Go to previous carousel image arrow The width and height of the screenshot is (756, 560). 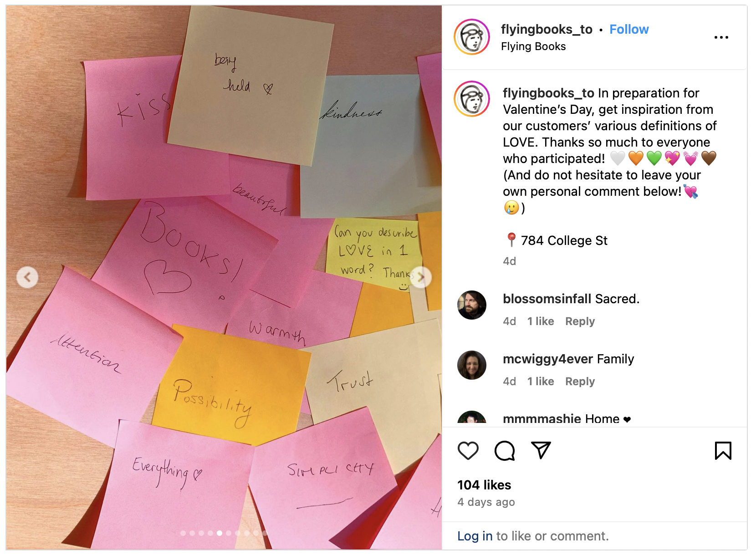27,277
